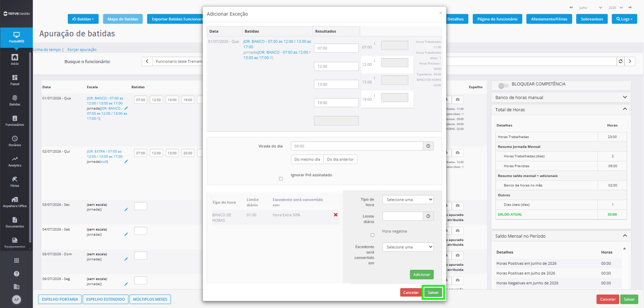
Task: Open Excedente será convertido em dropdown
Action: 408,247
